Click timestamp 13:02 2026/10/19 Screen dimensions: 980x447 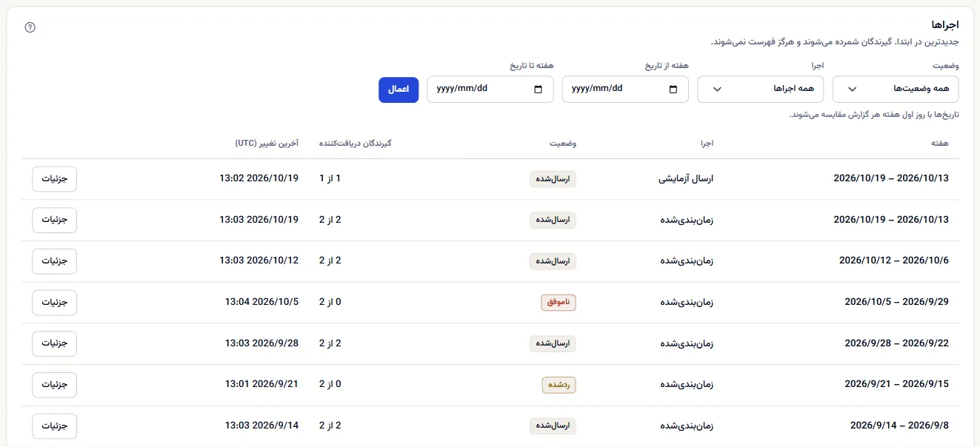259,178
